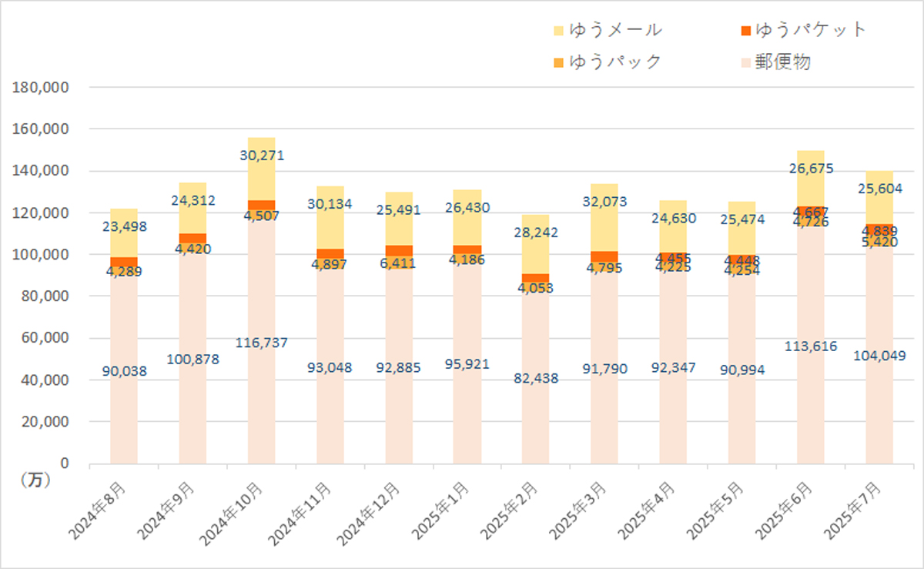The width and height of the screenshot is (924, 569).
Task: Click the 116,737 data label
Action: click(x=261, y=342)
